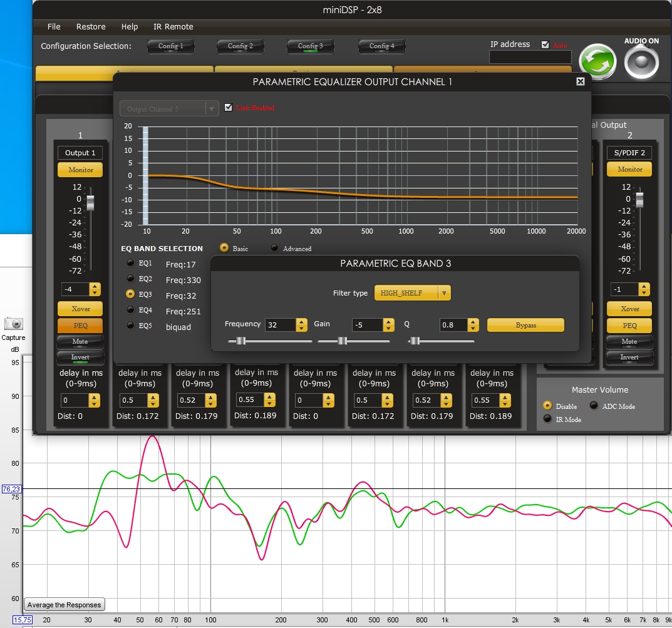Mute S/PDIF 2 channel
672x628 pixels.
pos(629,341)
